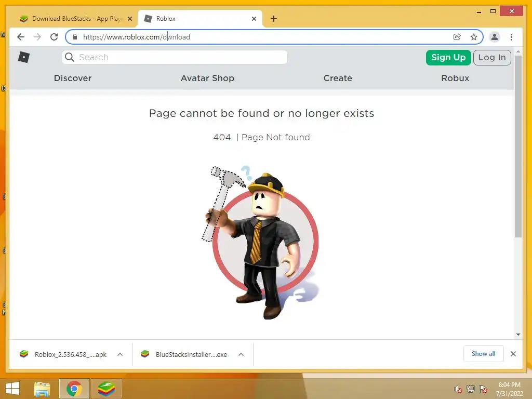Open the Robux page

point(455,78)
